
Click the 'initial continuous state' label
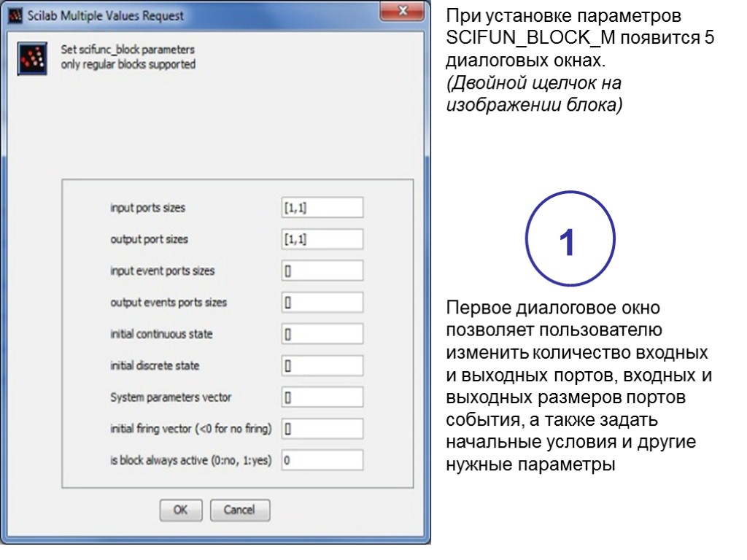[x=161, y=334]
